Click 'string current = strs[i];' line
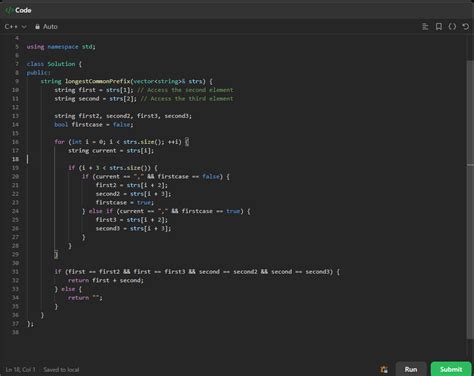The height and width of the screenshot is (376, 474). 111,151
